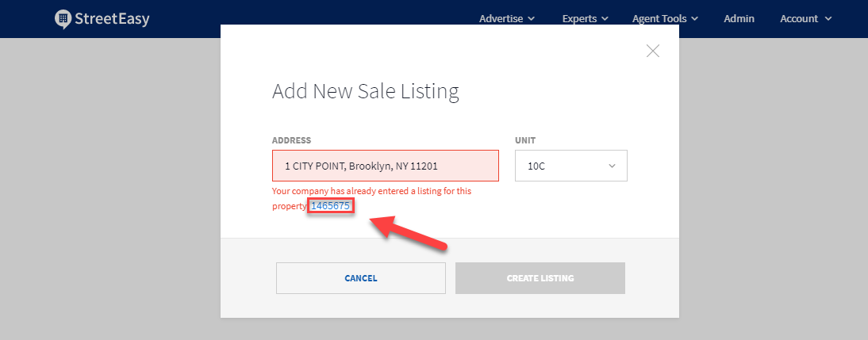This screenshot has height=340, width=868.
Task: Go to the Admin page
Action: [x=739, y=18]
